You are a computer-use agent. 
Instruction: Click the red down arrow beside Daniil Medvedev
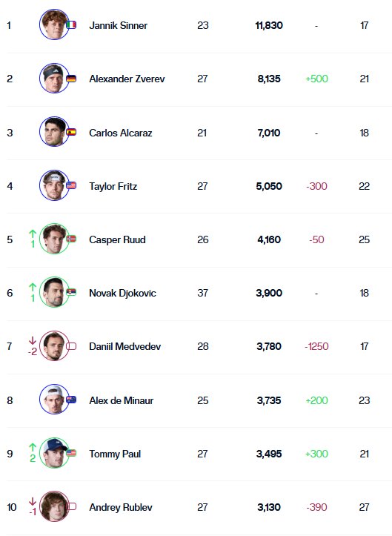[x=33, y=340]
